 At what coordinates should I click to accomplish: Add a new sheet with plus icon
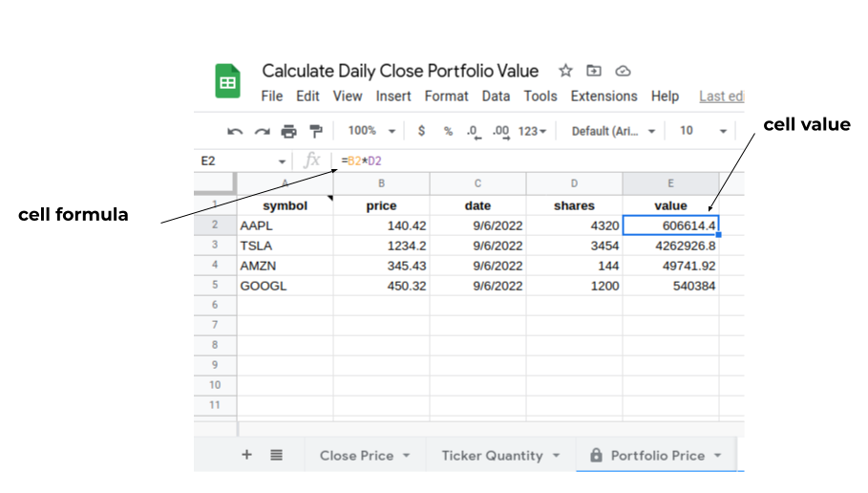pos(247,455)
